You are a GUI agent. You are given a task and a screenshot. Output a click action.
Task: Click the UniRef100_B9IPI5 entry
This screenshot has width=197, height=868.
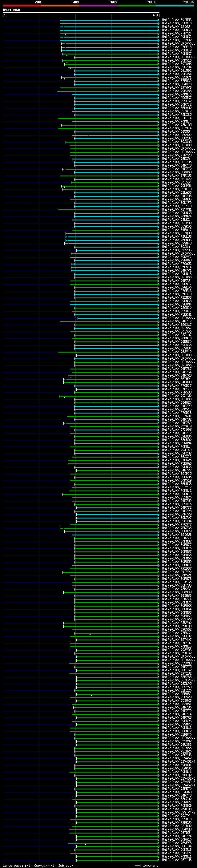pos(176,474)
